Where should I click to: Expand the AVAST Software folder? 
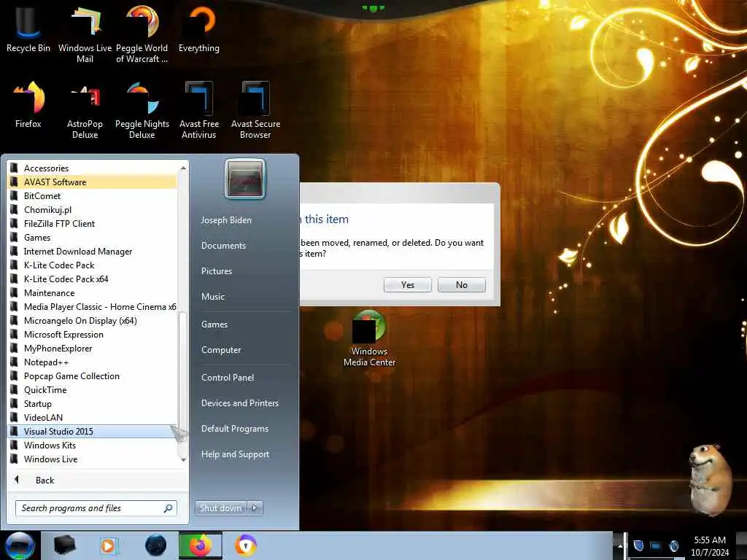(x=93, y=182)
